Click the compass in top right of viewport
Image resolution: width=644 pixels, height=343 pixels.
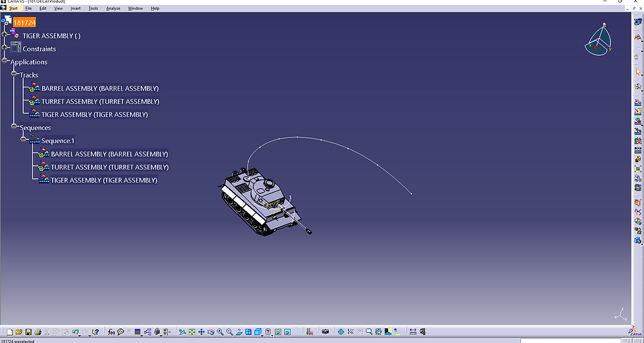pos(599,41)
